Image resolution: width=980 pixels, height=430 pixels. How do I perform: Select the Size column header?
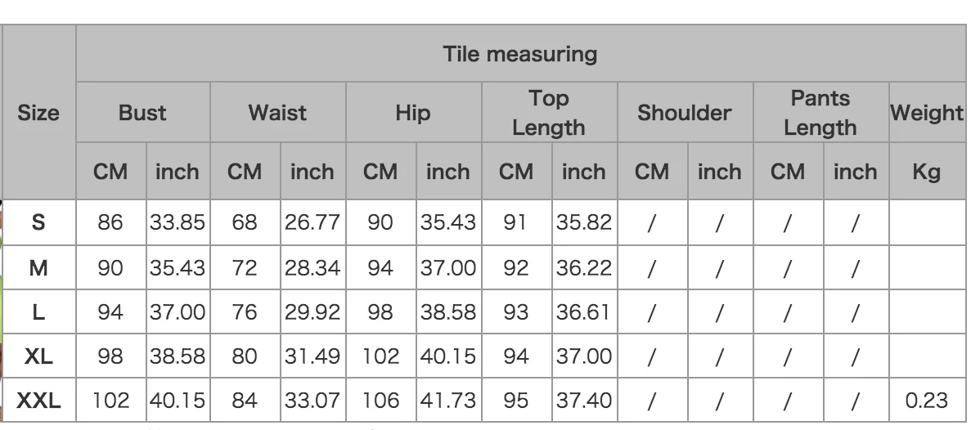38,113
